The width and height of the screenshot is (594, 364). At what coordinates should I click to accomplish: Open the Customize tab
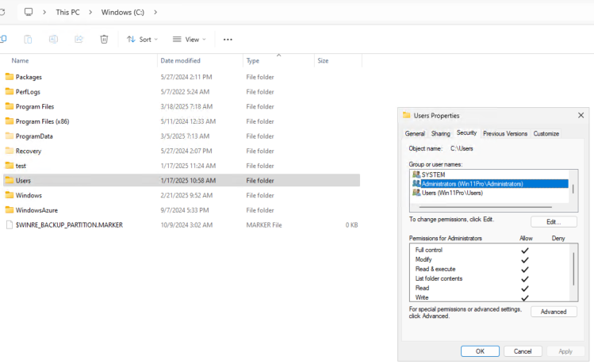546,133
